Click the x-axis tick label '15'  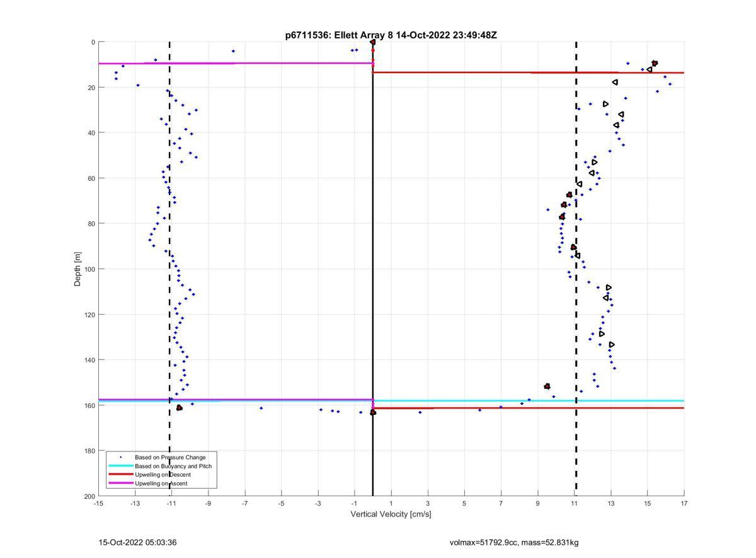[x=648, y=504]
